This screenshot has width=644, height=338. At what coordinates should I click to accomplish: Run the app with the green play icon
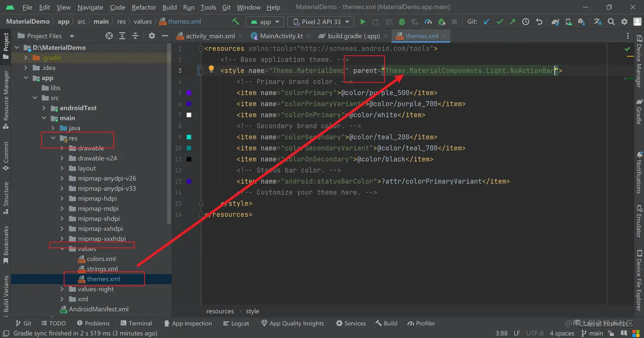click(x=363, y=21)
